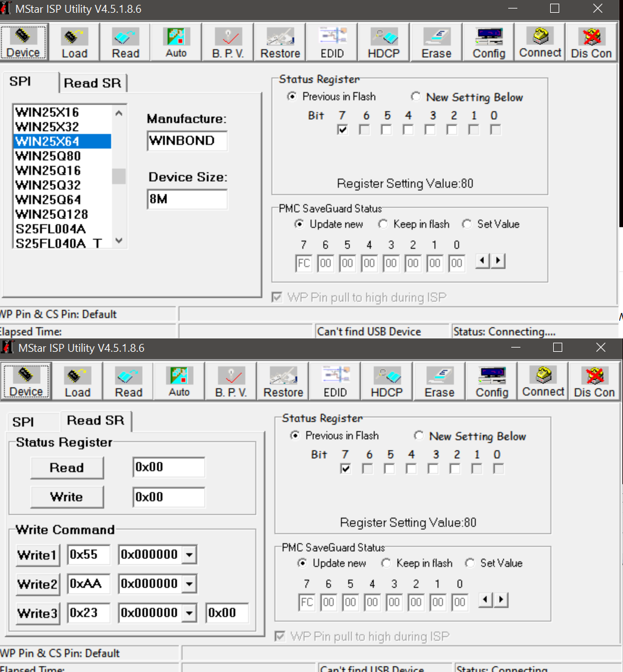This screenshot has width=623, height=672.
Task: Select WIN25X16 in device list
Action: (63, 112)
